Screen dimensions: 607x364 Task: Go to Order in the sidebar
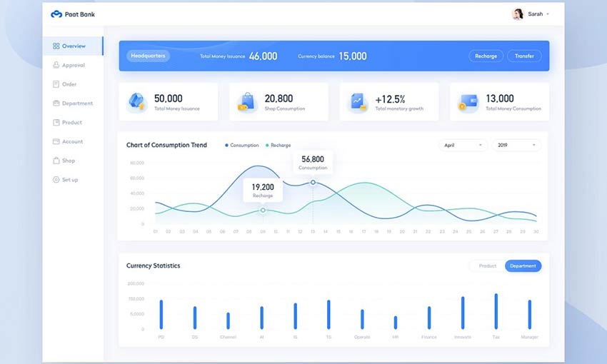[69, 84]
